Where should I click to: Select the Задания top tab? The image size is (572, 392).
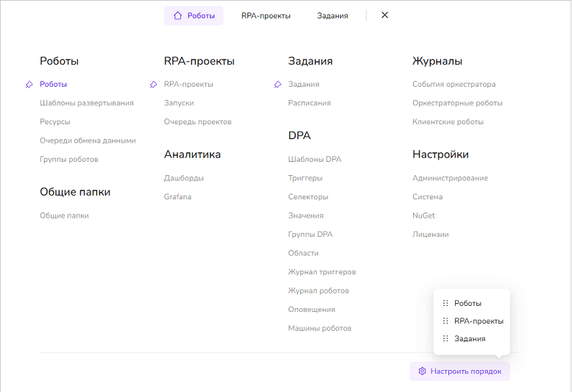(x=332, y=15)
